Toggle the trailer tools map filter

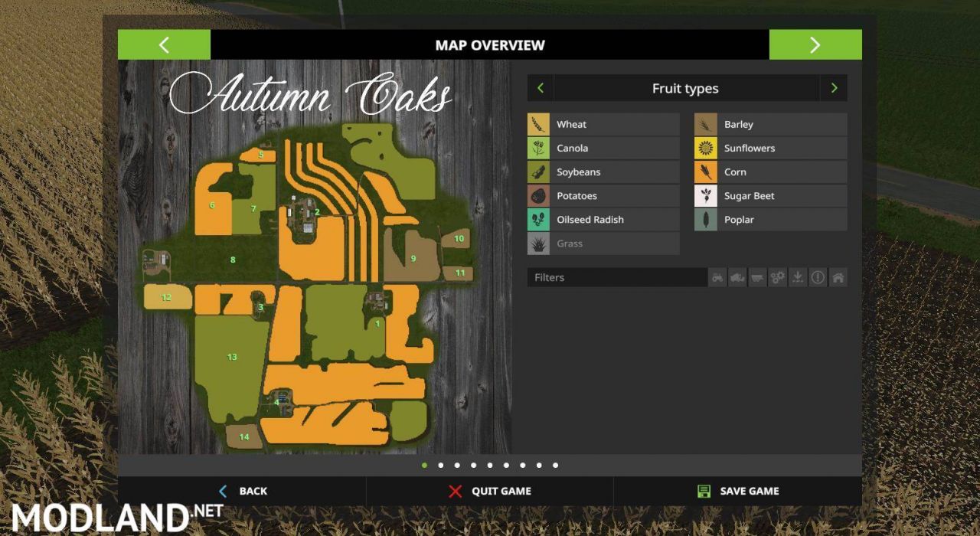(x=757, y=278)
